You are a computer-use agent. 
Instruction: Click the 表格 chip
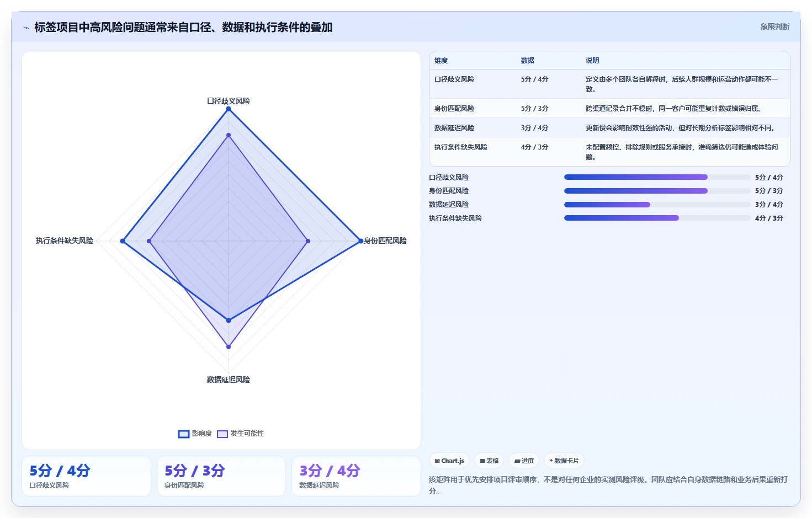tap(489, 461)
